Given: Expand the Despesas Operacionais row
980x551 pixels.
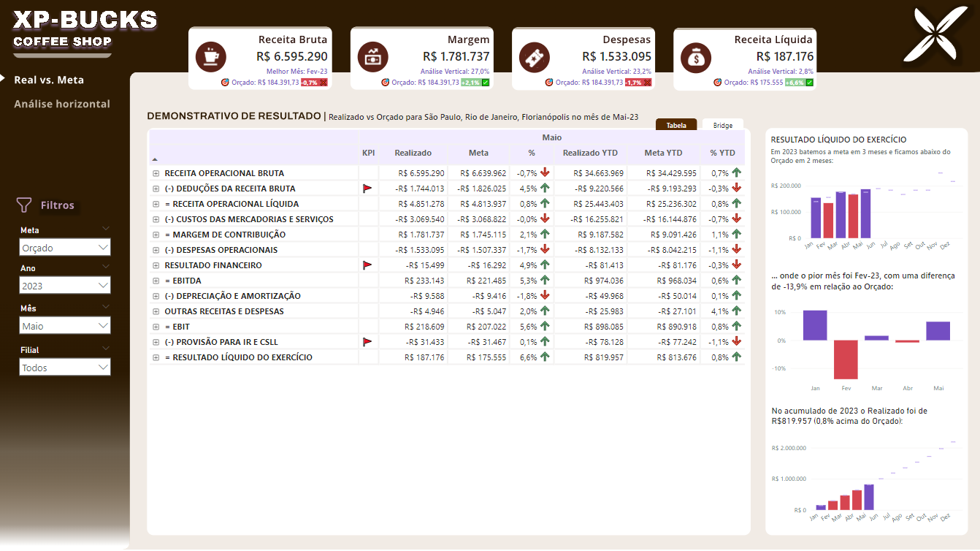Looking at the screenshot, I should 156,250.
